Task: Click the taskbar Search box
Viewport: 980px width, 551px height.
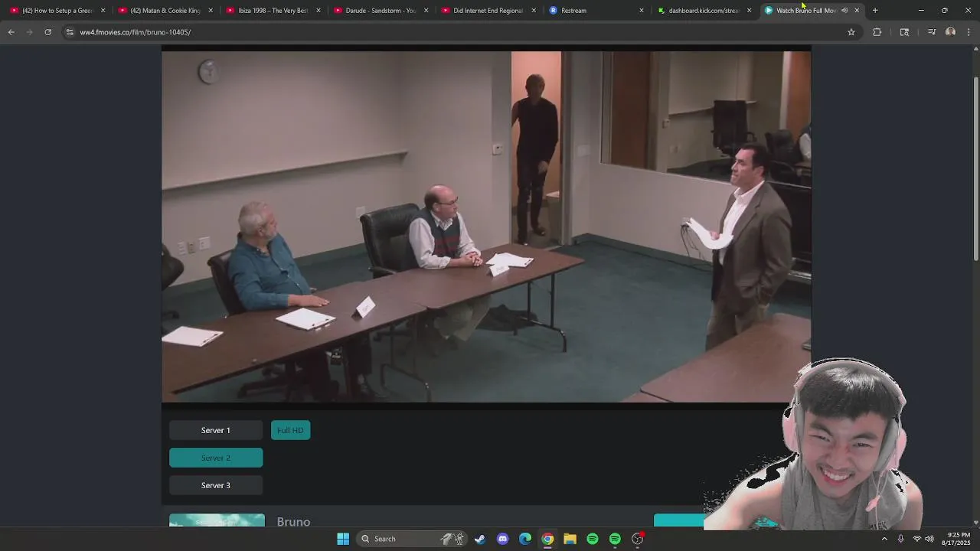Action: click(x=412, y=539)
